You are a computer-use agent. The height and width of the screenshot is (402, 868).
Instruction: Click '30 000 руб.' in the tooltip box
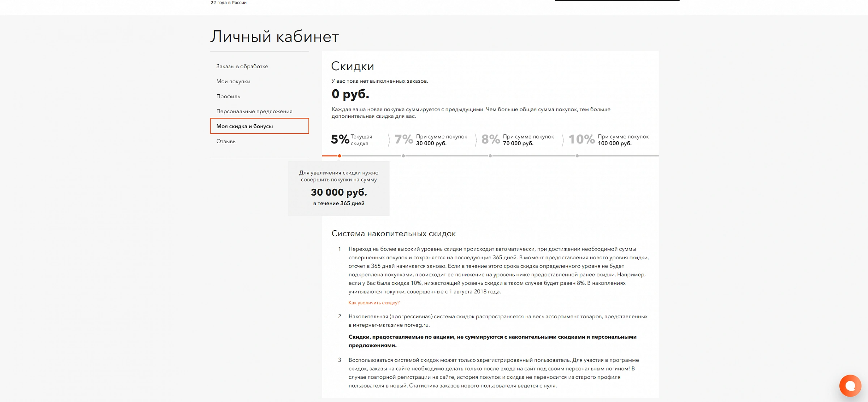tap(339, 192)
